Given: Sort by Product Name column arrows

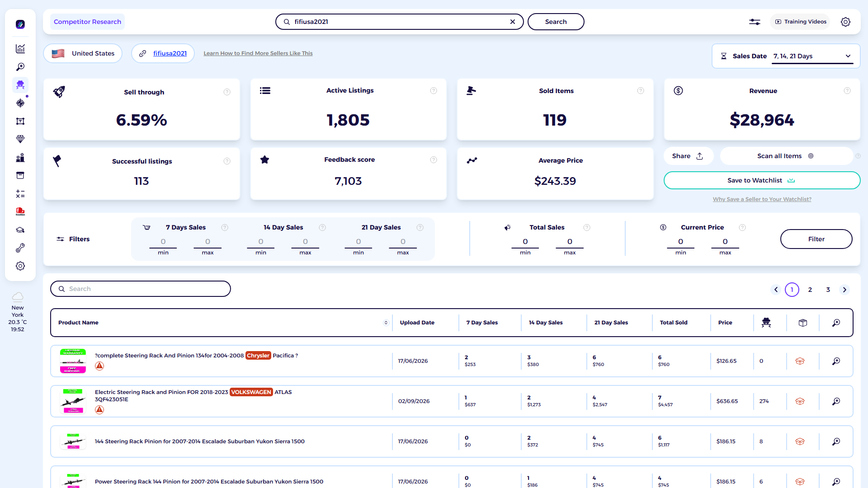Looking at the screenshot, I should [386, 323].
